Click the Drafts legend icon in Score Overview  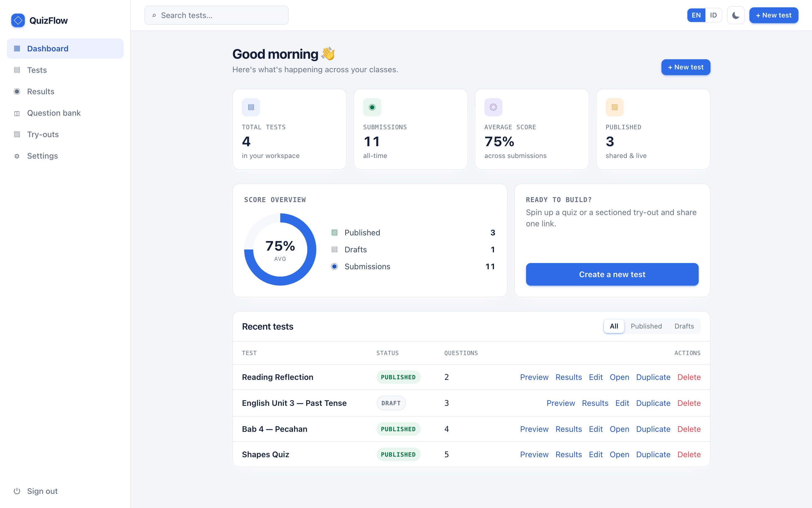[x=335, y=249]
